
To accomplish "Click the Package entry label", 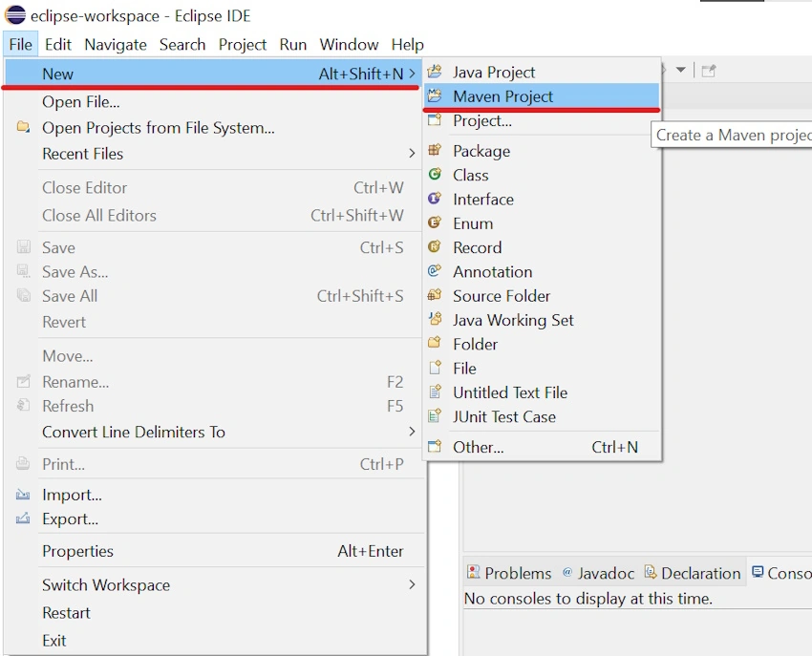I will point(481,151).
